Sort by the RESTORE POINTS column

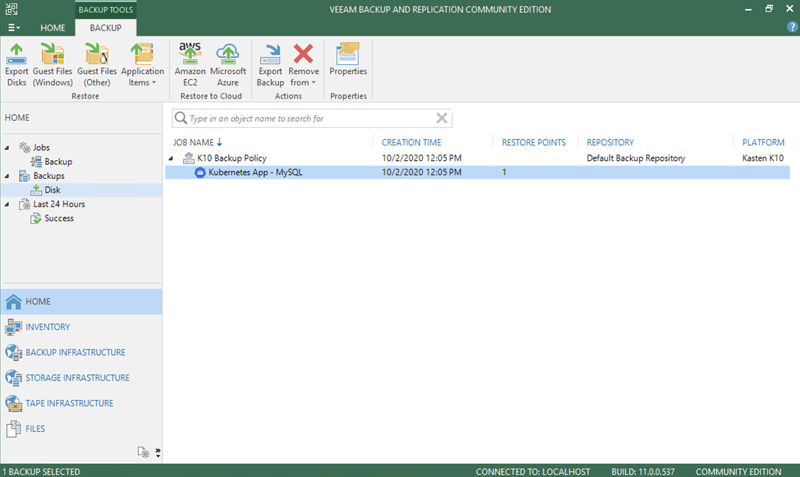click(534, 142)
